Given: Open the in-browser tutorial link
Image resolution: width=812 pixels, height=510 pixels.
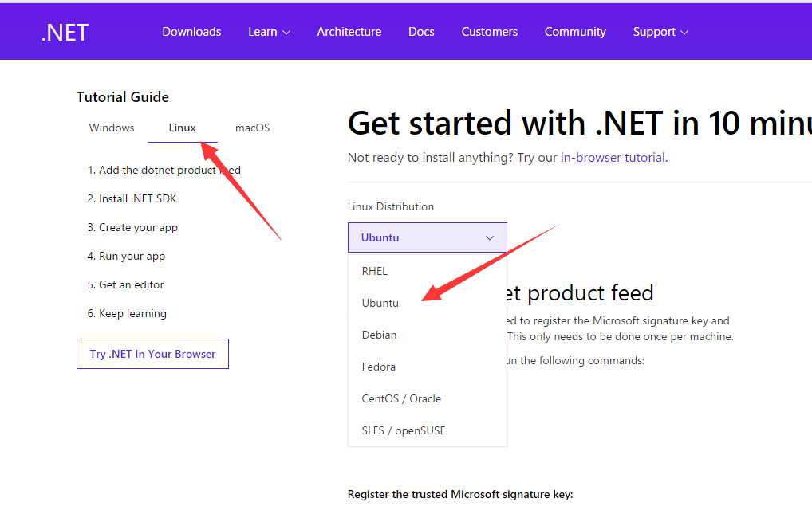Looking at the screenshot, I should 613,157.
